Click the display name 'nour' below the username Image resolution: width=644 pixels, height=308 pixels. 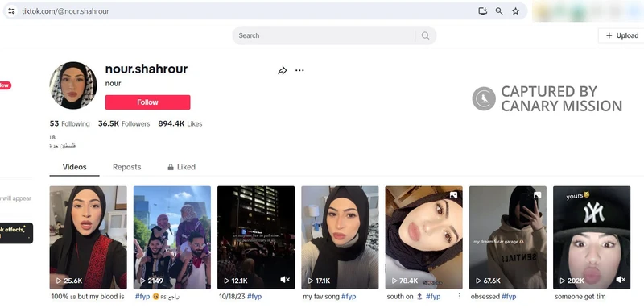(113, 84)
